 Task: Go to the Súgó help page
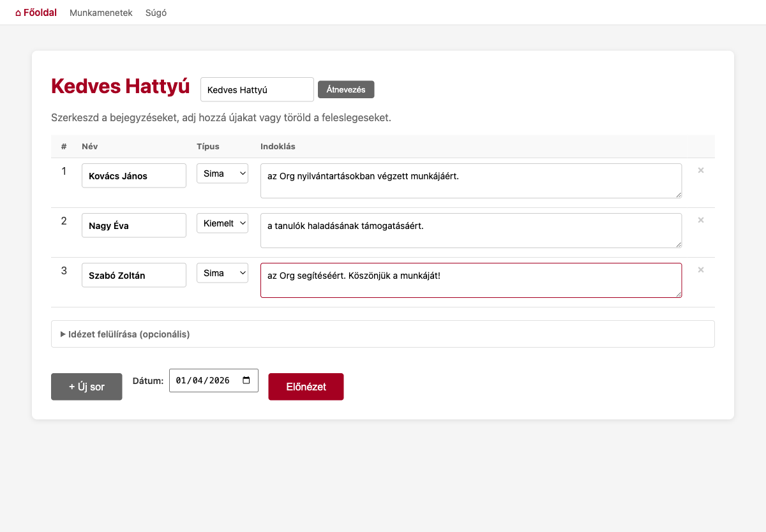tap(156, 13)
